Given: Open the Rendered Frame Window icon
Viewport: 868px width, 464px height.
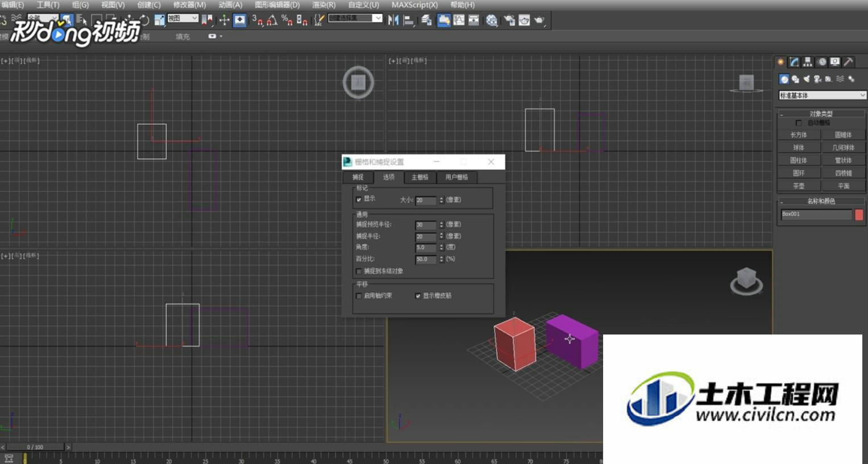Looking at the screenshot, I should click(524, 20).
